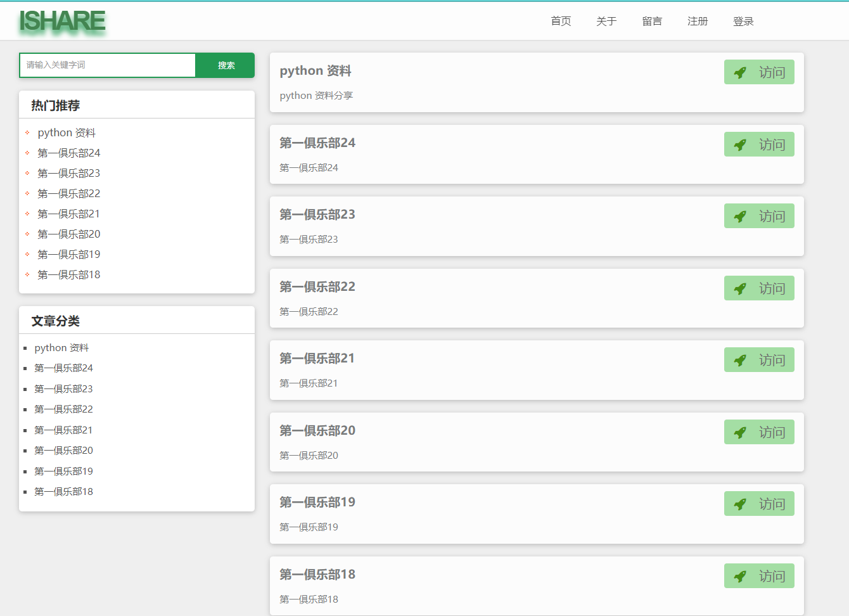This screenshot has height=616, width=849.
Task: Open the 关于 page from navigation
Action: 606,22
